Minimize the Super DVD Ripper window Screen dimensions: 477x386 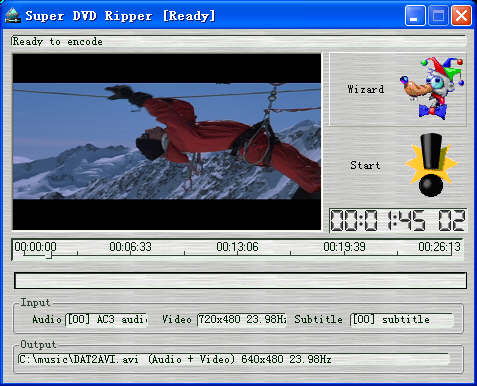[415, 16]
